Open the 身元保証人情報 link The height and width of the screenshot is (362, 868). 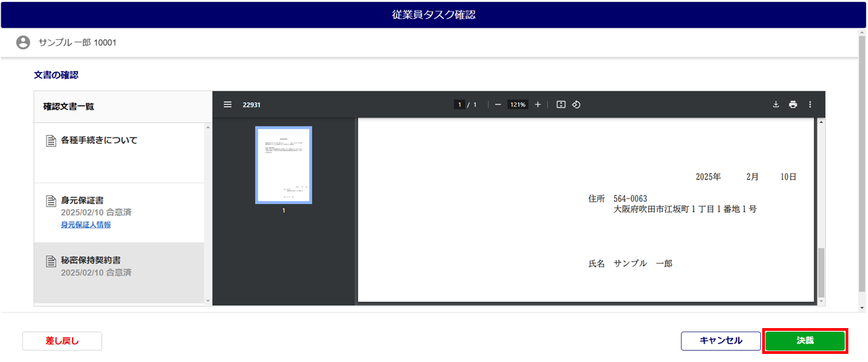(85, 224)
